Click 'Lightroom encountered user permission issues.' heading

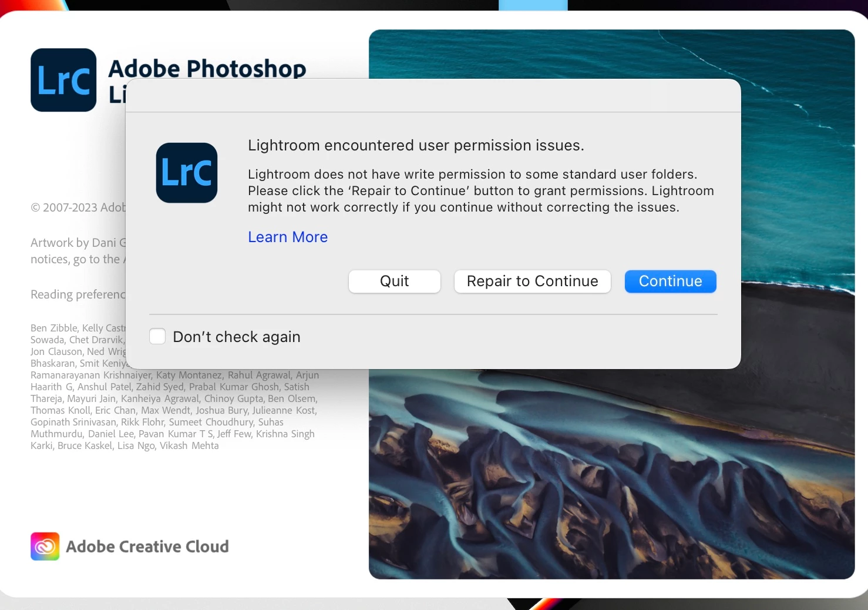click(x=416, y=145)
